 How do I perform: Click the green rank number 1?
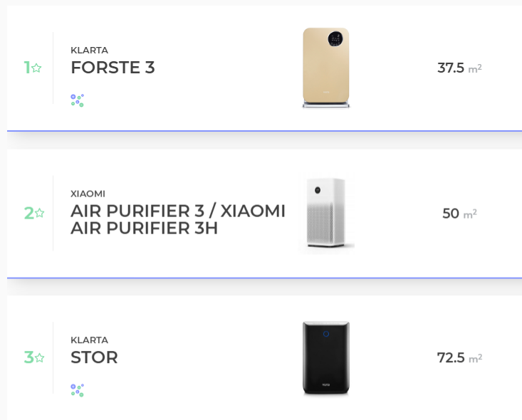coord(27,68)
